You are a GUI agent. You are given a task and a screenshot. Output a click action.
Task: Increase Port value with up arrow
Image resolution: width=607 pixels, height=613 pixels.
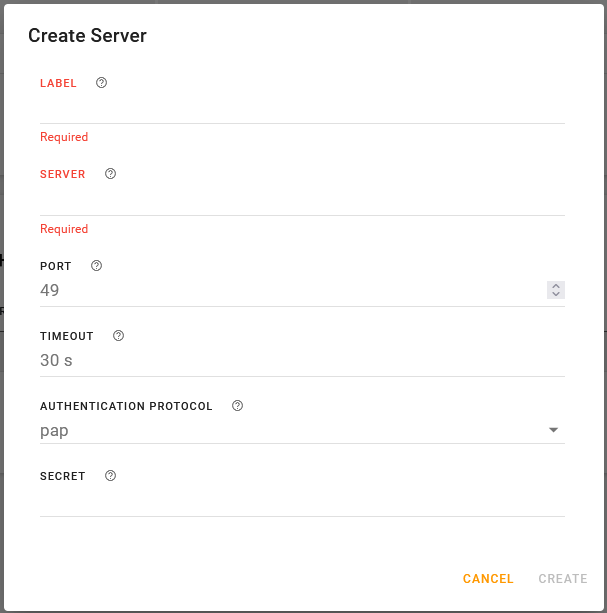[x=556, y=286]
